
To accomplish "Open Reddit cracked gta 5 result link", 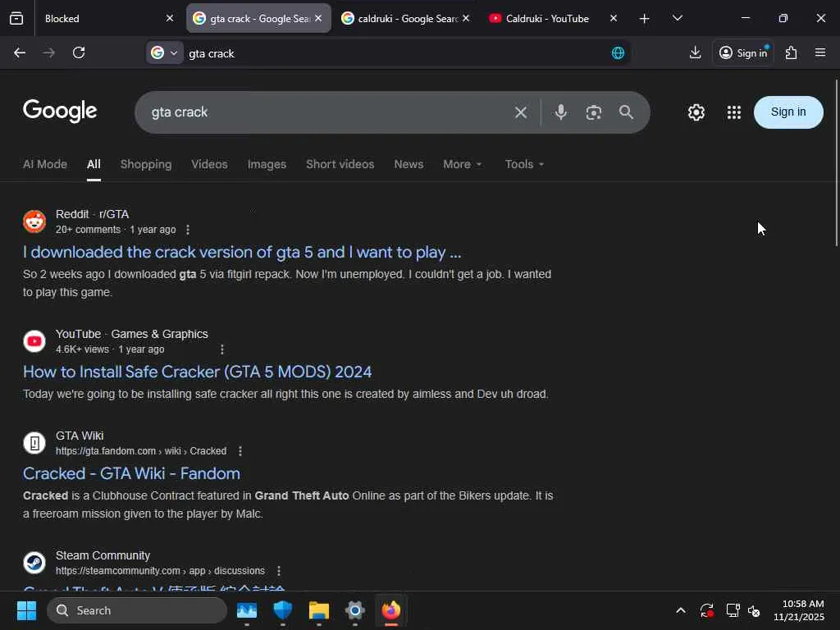I will tap(242, 252).
